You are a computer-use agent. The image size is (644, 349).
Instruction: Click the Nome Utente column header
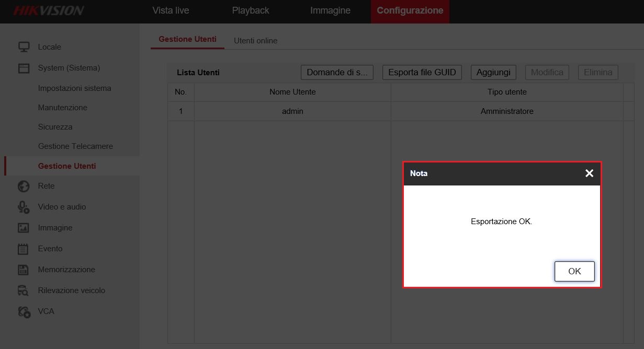click(x=292, y=92)
